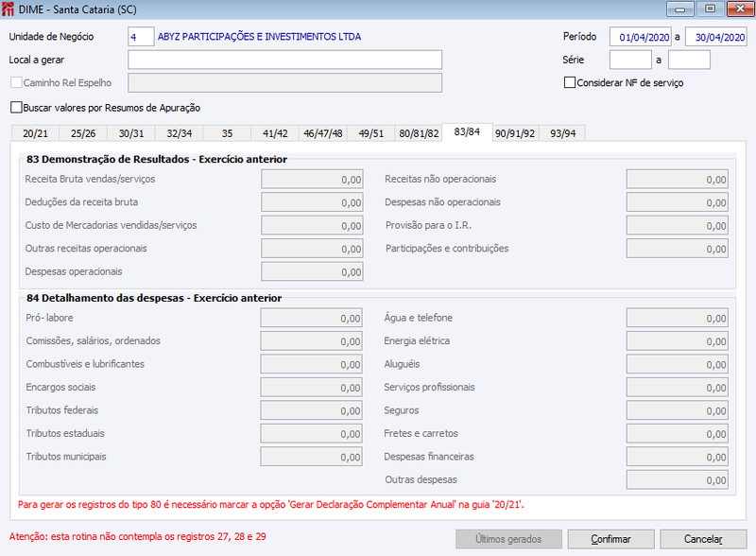The image size is (756, 556).
Task: Maximize the DIME window
Action: tap(710, 9)
